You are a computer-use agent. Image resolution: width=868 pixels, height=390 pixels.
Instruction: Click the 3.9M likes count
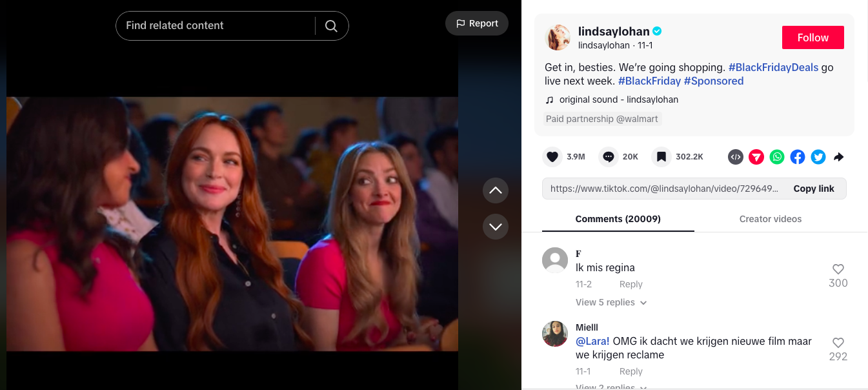576,157
